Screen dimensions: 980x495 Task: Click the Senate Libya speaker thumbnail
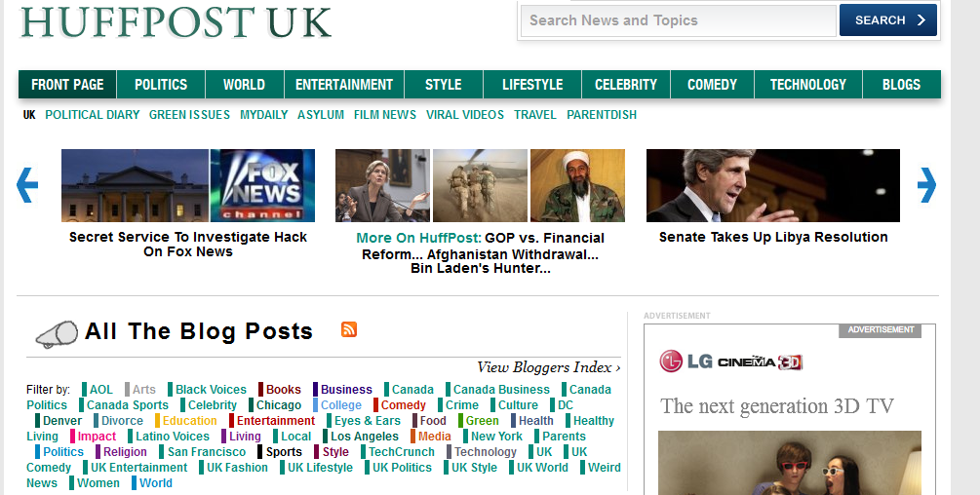[x=773, y=185]
